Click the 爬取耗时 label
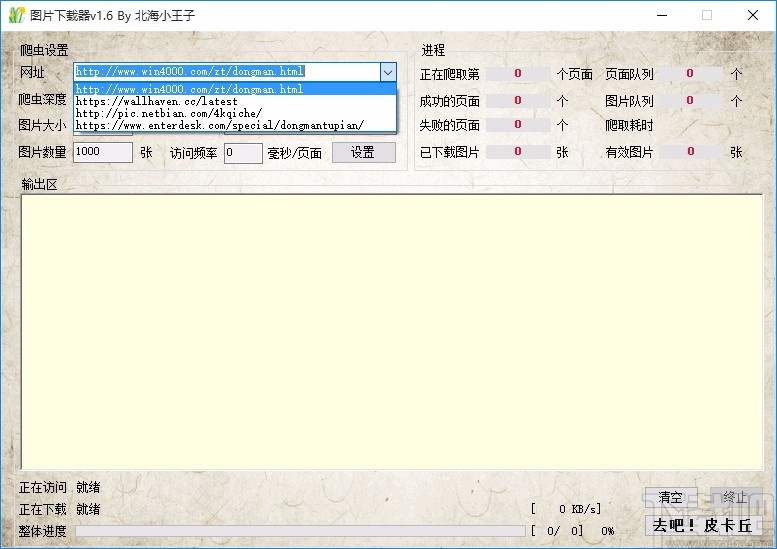The image size is (777, 549). [x=629, y=125]
